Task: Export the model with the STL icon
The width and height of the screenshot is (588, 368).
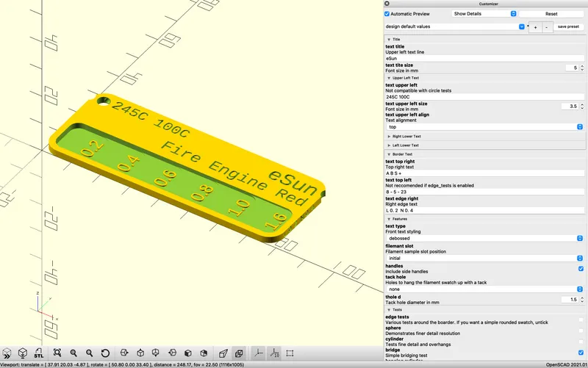Action: coord(39,353)
